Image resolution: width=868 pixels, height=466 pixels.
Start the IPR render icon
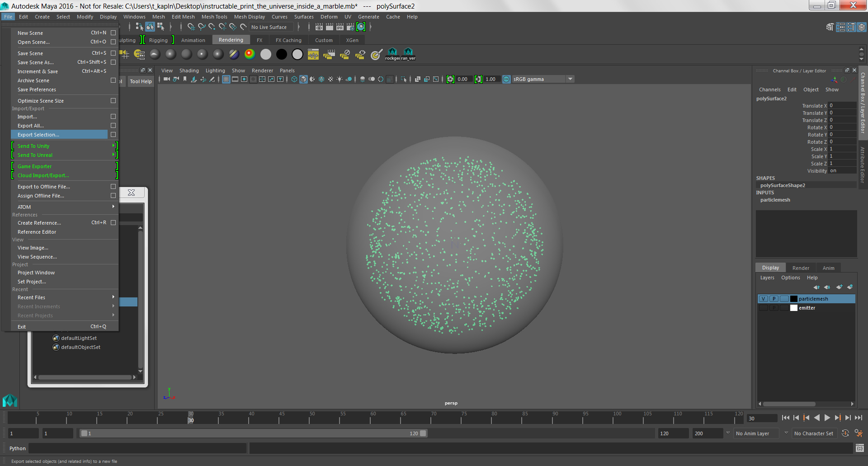pyautogui.click(x=340, y=27)
